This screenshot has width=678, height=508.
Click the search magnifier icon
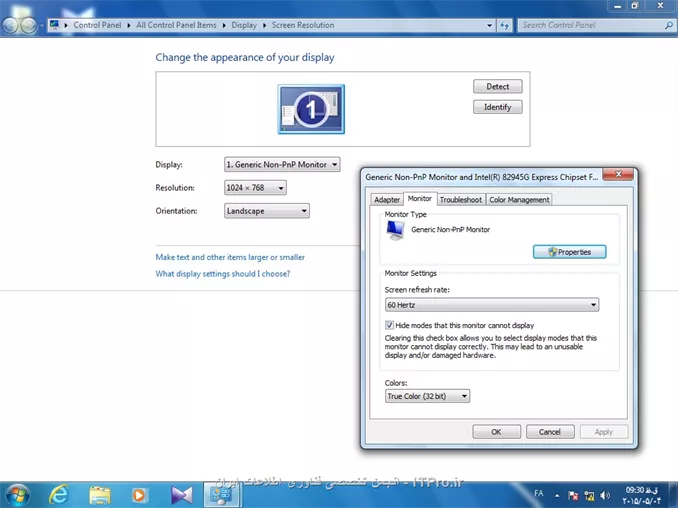pos(668,26)
